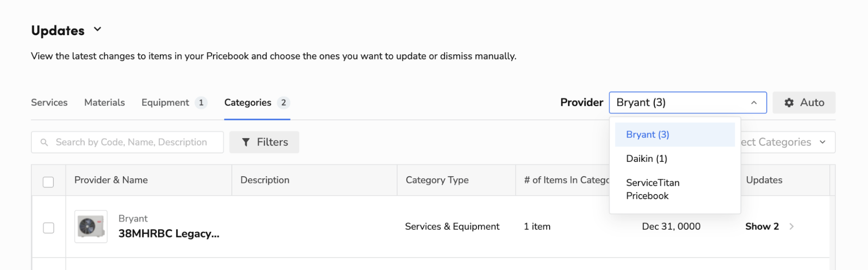868x270 pixels.
Task: Collapse the Provider dropdown
Action: 754,102
